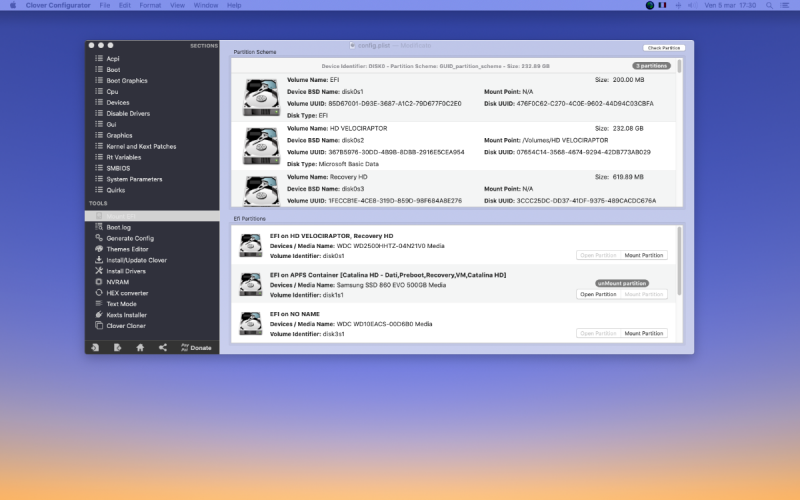Click the PayPal Donate button

196,347
